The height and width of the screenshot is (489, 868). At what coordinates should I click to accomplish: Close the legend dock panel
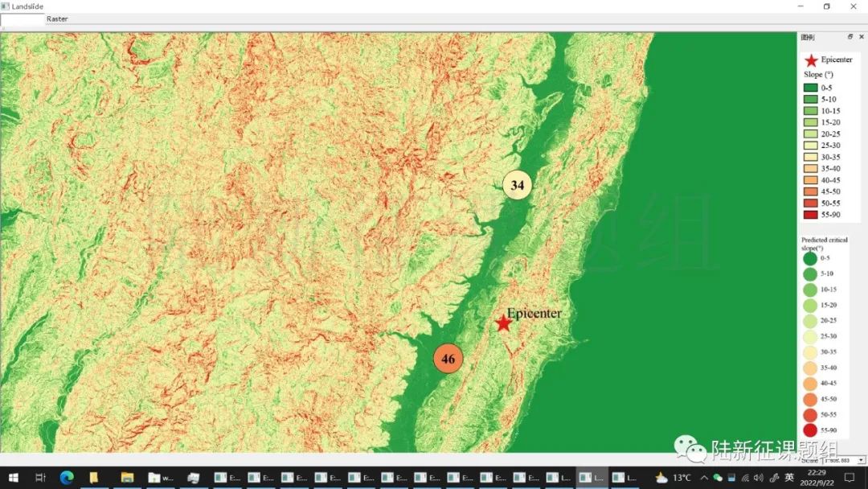coord(862,37)
